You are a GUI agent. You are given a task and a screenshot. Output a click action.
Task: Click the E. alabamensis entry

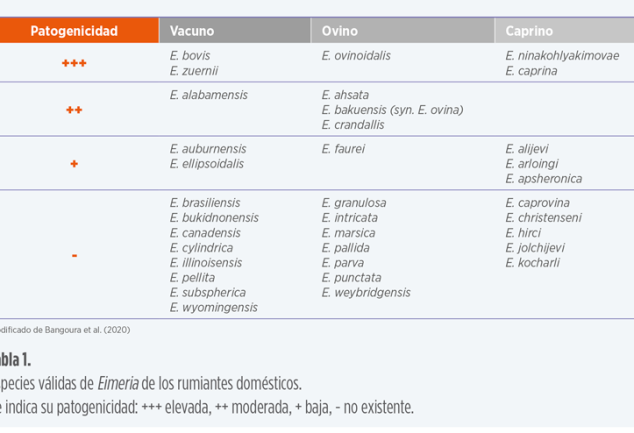[209, 95]
